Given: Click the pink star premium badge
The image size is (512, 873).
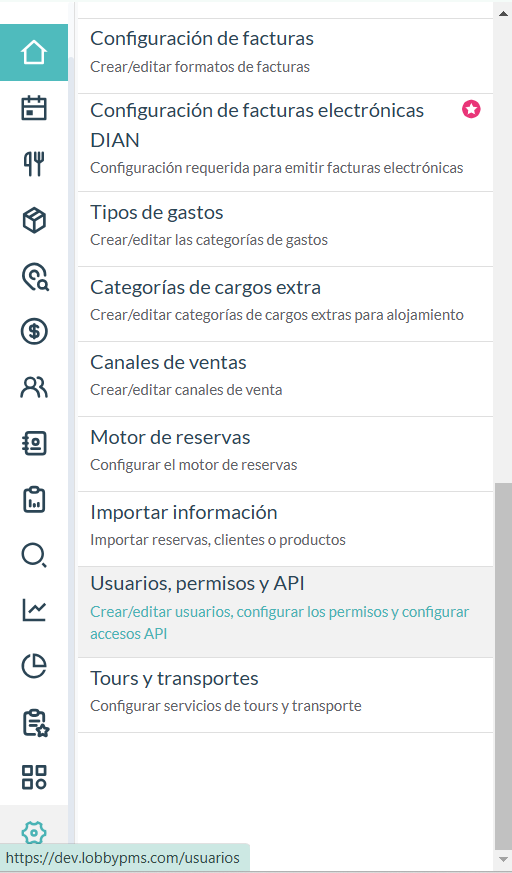Looking at the screenshot, I should pyautogui.click(x=471, y=109).
